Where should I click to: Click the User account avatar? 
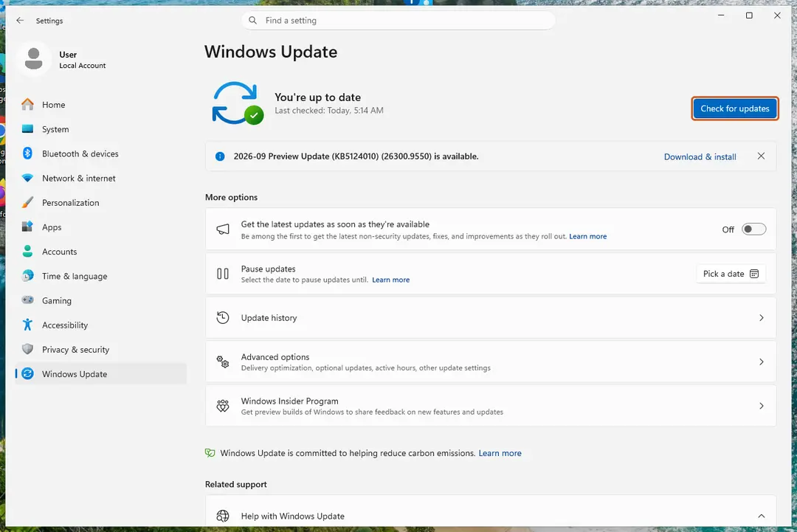(33, 59)
